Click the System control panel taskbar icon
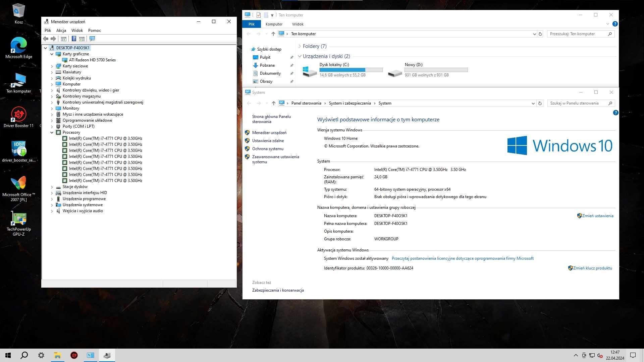Image resolution: width=644 pixels, height=362 pixels. (x=91, y=355)
